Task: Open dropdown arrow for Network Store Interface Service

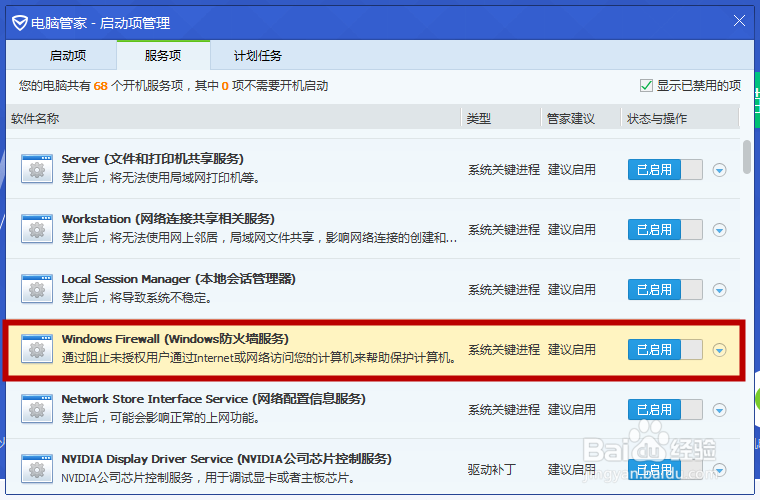Action: pos(719,410)
